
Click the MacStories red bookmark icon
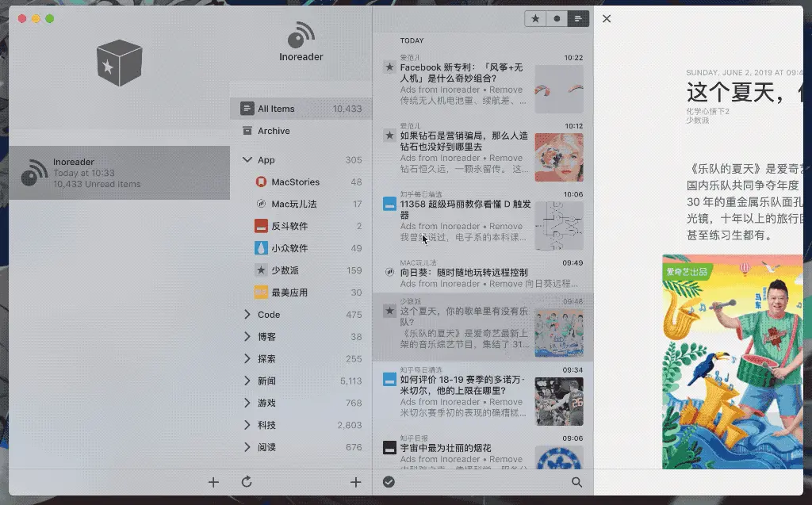point(261,182)
